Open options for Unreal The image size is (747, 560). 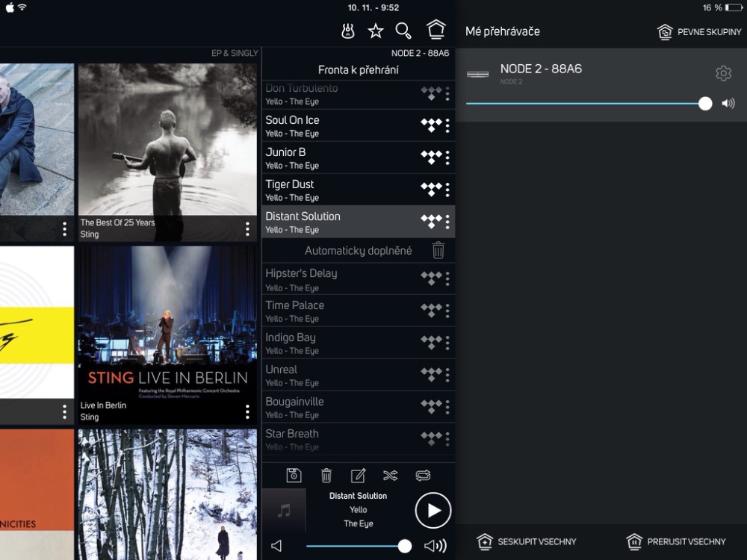pos(447,376)
